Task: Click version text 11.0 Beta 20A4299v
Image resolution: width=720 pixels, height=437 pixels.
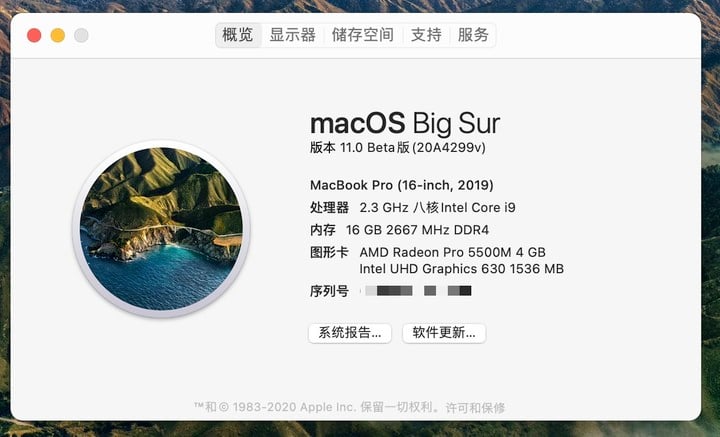Action: tap(398, 148)
